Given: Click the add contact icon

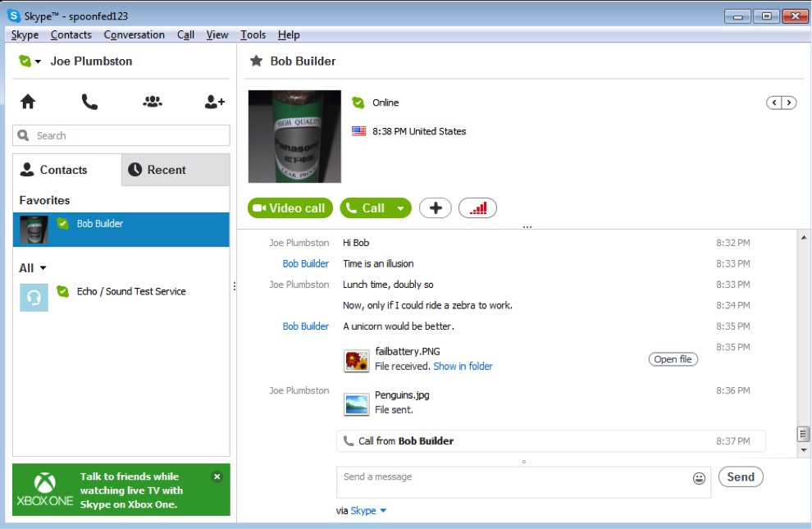Looking at the screenshot, I should (x=214, y=102).
